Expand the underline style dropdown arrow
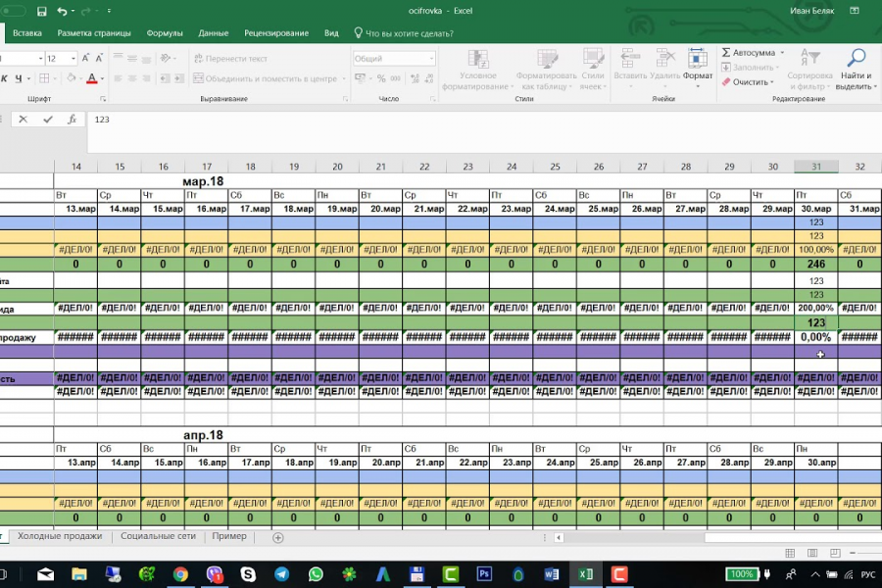The height and width of the screenshot is (588, 882). click(28, 78)
